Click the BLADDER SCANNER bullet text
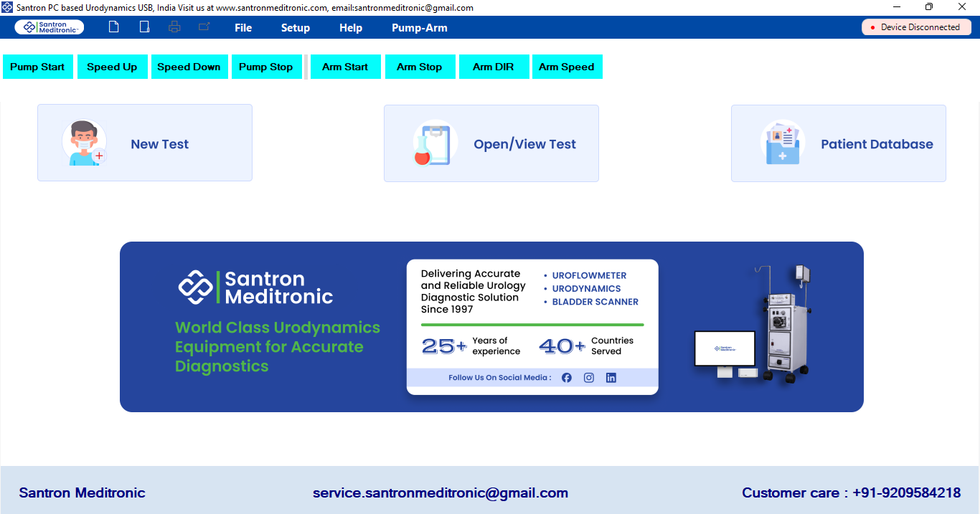Screen dimensions: 980x514 tap(595, 302)
